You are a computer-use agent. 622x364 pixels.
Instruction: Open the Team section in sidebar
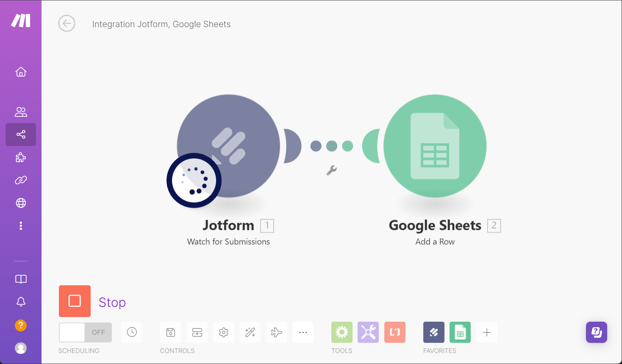pyautogui.click(x=21, y=112)
